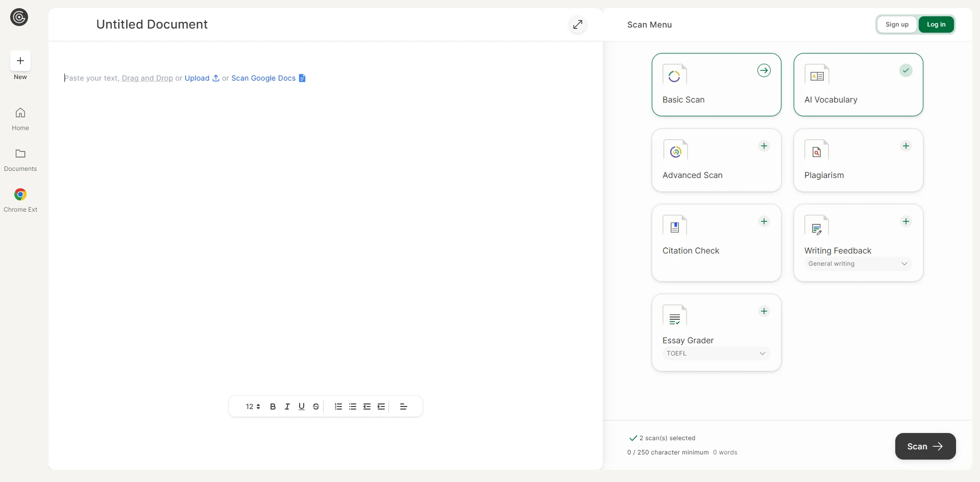The height and width of the screenshot is (482, 980).
Task: Apply underline formatting
Action: 302,407
